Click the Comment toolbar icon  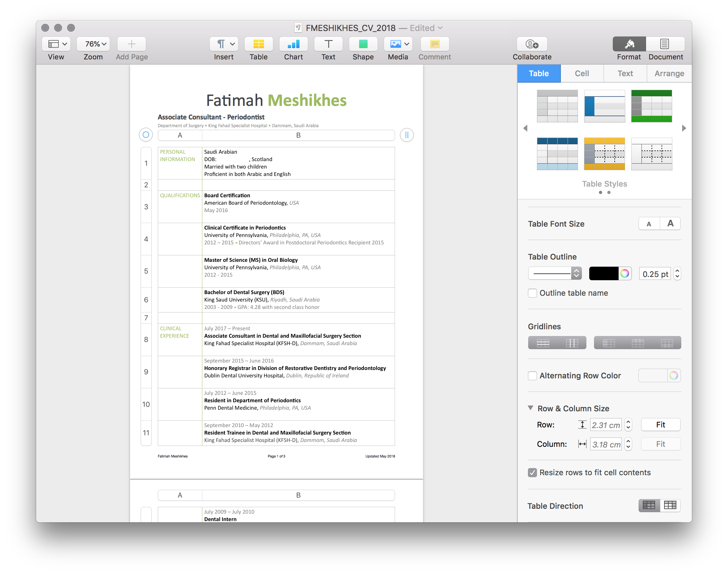pos(435,44)
